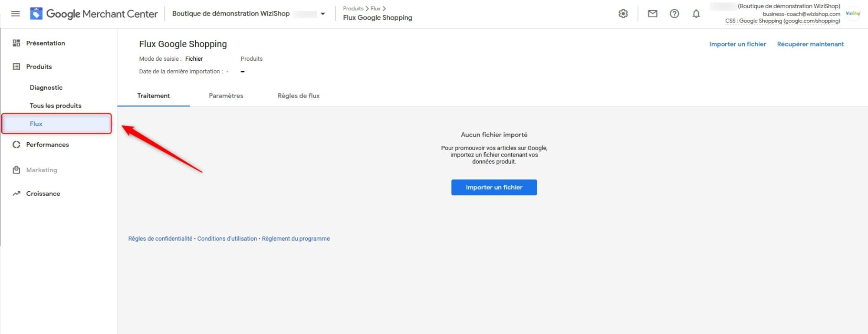
Task: Click the blue Importer un fichier button
Action: click(494, 187)
